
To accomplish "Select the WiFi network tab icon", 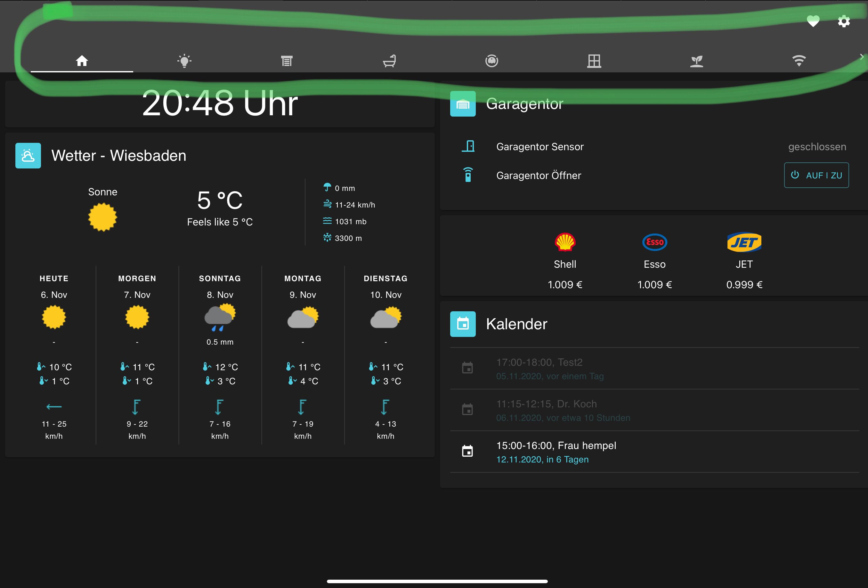I will pos(799,61).
